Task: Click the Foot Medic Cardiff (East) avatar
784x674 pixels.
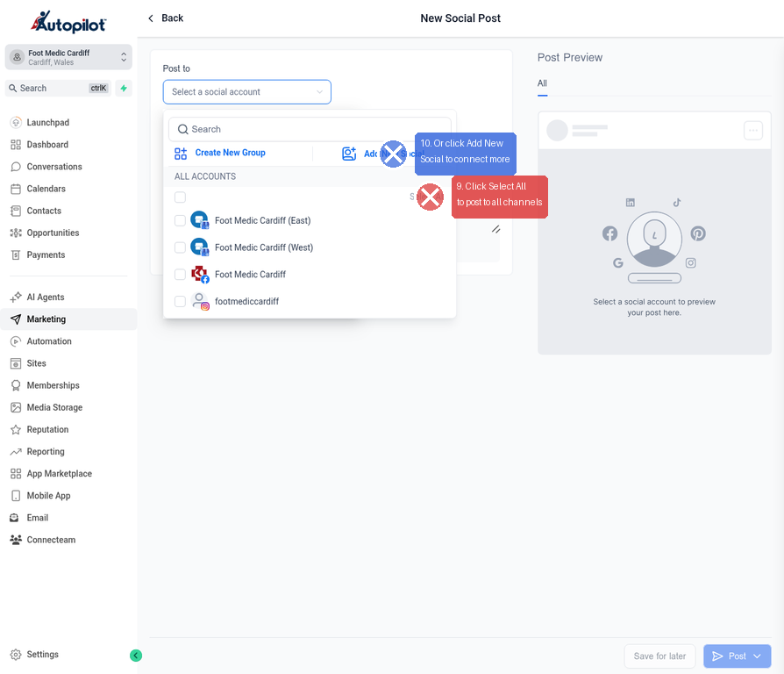Action: point(200,220)
